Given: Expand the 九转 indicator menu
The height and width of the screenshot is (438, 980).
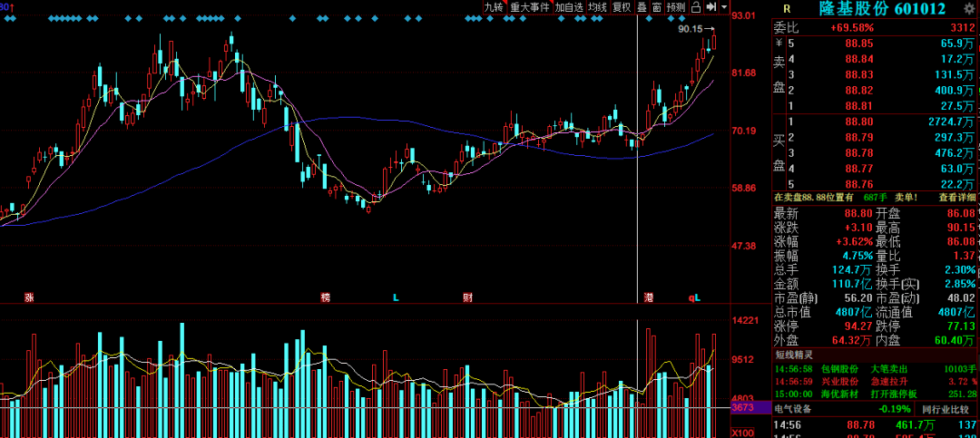Looking at the screenshot, I should 493,7.
